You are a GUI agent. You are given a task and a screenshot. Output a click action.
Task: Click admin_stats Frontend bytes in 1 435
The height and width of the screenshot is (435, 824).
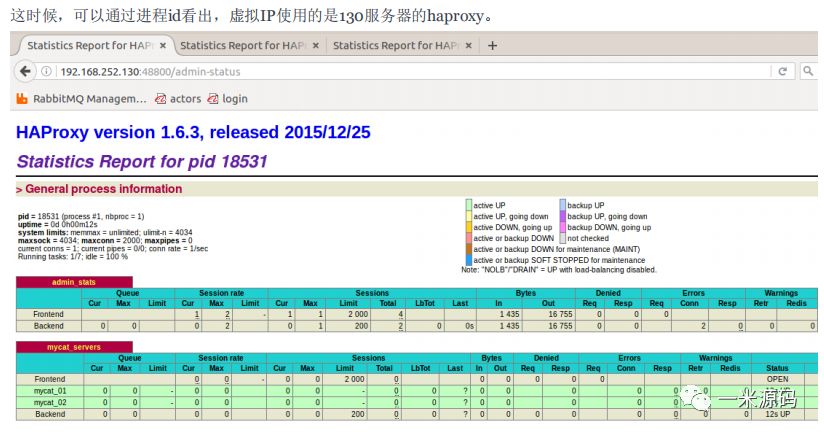coord(509,314)
